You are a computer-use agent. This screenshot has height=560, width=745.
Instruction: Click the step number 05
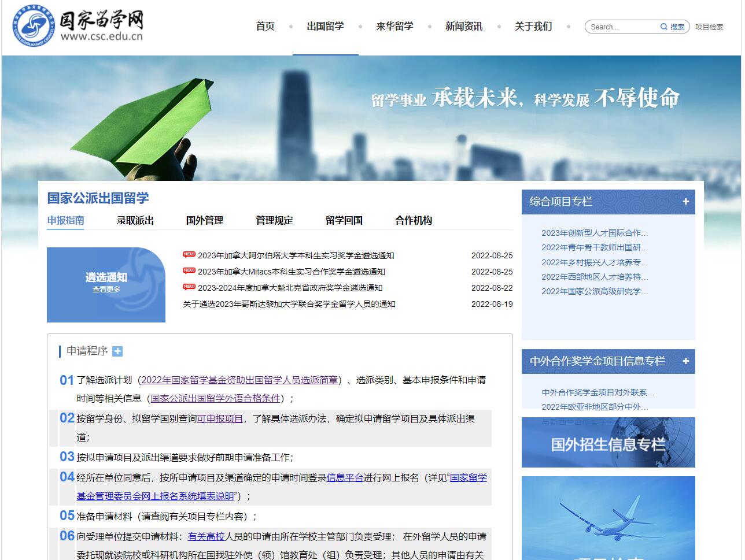coord(67,516)
